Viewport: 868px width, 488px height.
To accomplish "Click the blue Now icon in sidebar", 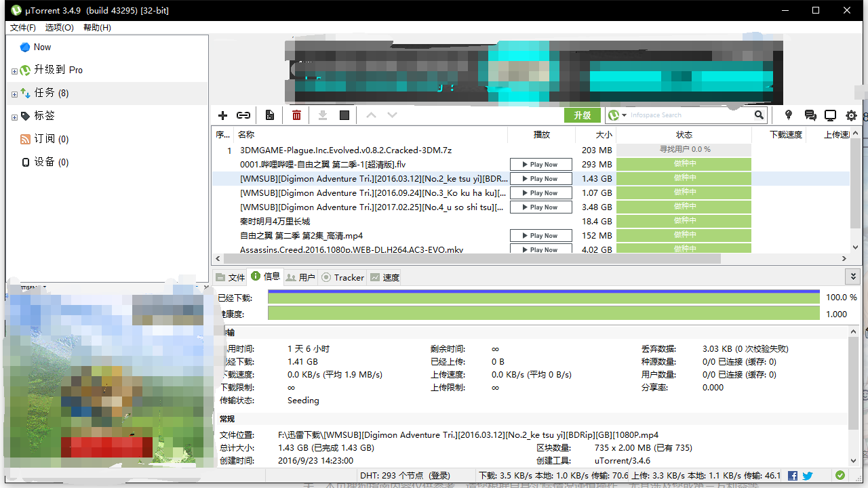I will pyautogui.click(x=25, y=47).
